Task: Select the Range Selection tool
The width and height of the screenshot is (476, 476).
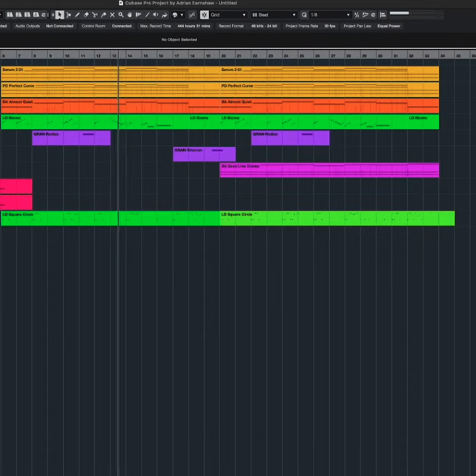Action: click(x=69, y=15)
